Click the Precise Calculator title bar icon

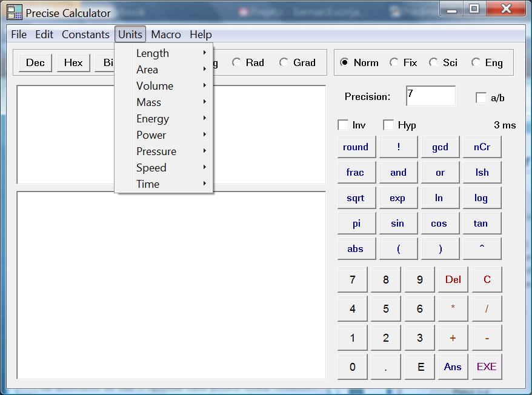[14, 12]
